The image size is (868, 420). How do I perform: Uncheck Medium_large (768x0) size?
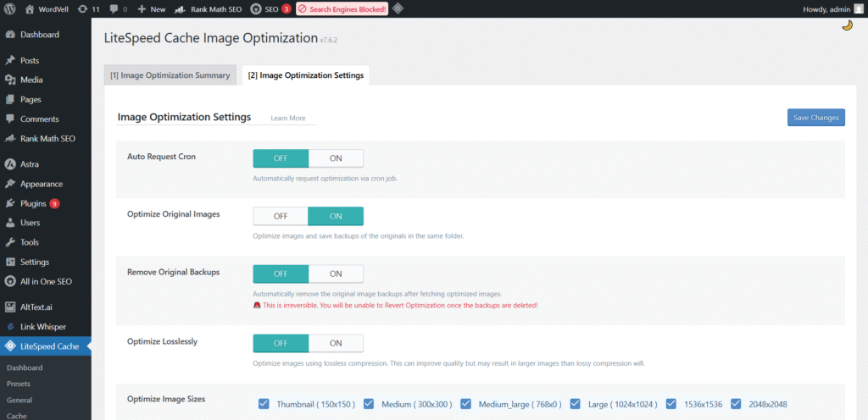pos(465,404)
